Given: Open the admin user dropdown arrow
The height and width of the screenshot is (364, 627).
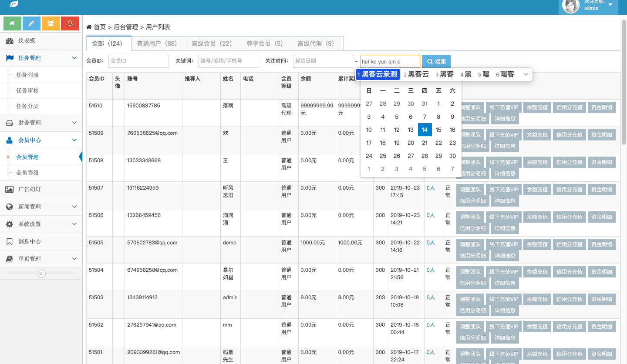Looking at the screenshot, I should (x=610, y=5).
